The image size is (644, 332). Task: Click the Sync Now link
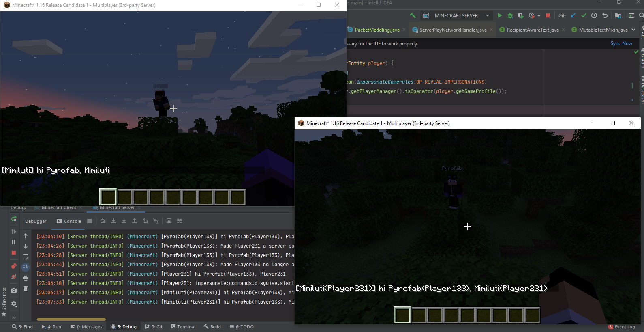pos(621,43)
